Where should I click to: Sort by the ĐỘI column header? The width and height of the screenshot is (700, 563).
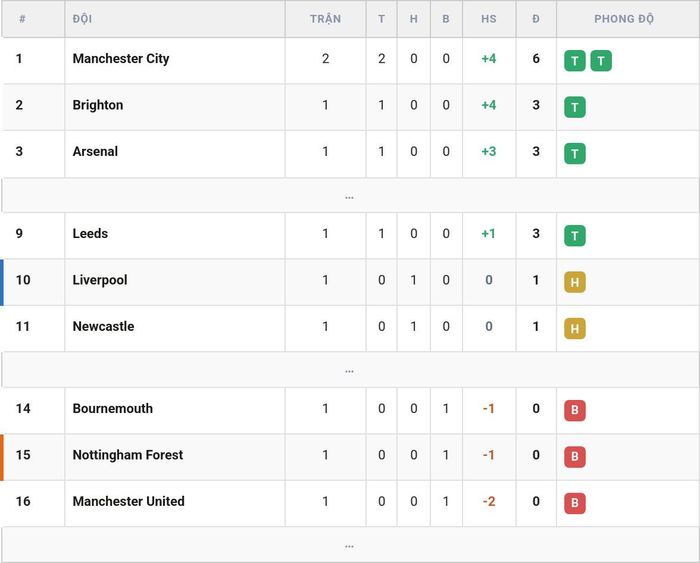[x=82, y=19]
